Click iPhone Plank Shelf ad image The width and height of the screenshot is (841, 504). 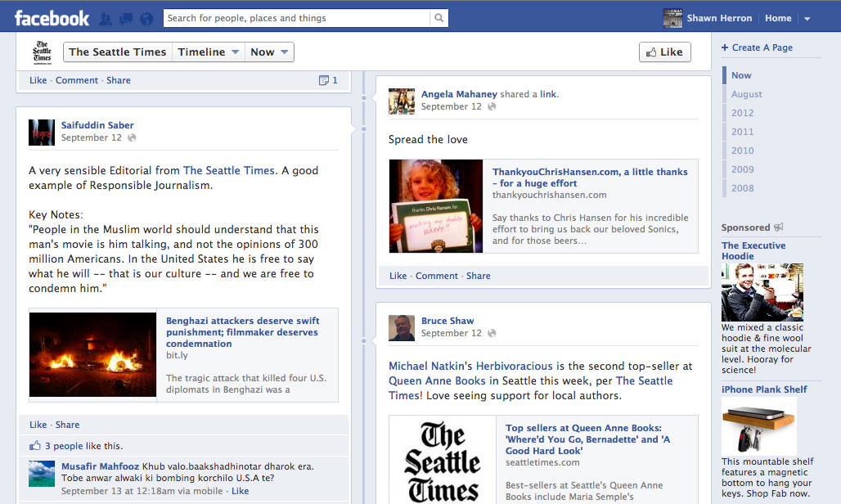pos(759,427)
